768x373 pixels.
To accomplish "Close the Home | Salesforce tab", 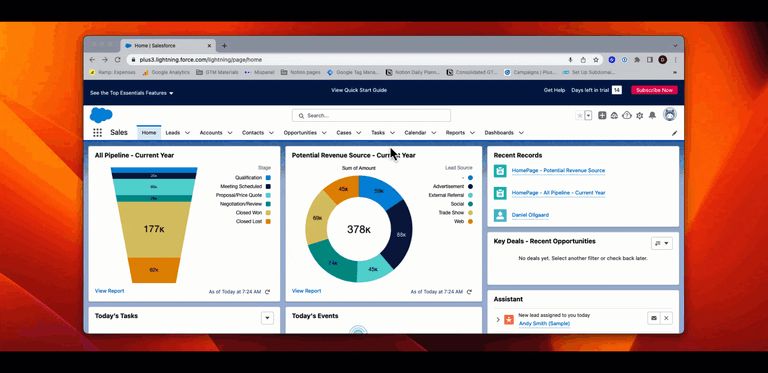I will [209, 46].
